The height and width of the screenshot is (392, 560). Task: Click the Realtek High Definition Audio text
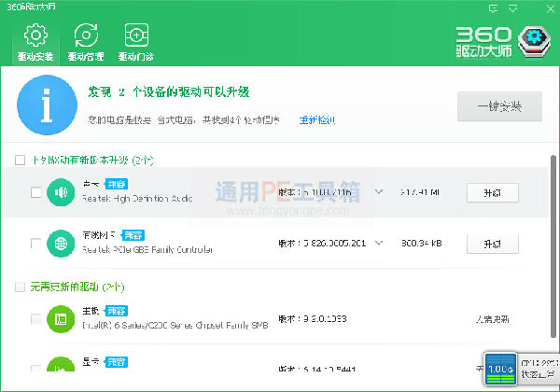pos(137,199)
